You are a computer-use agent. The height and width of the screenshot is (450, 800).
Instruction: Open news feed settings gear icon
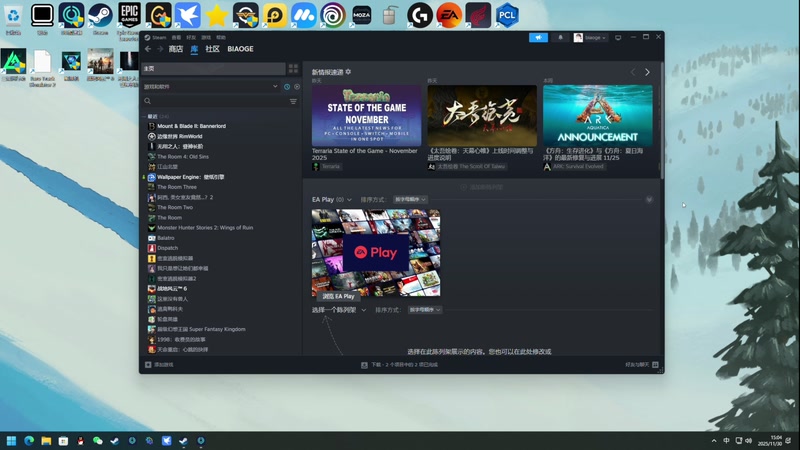click(x=348, y=72)
